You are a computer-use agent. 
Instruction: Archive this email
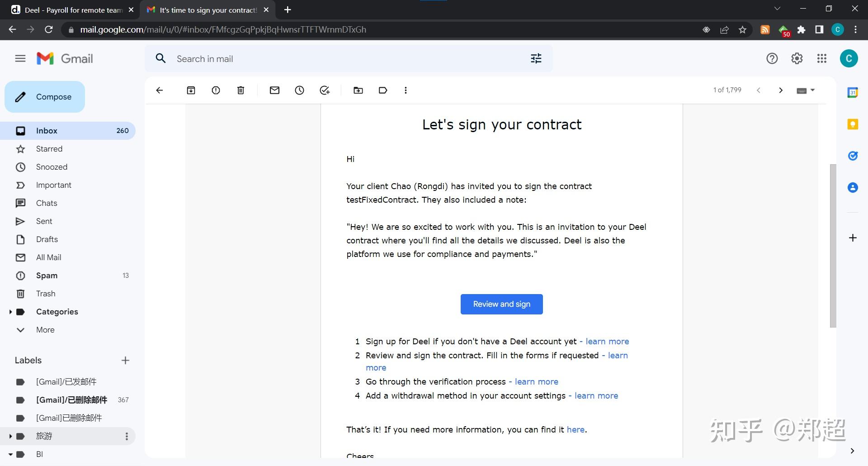[x=191, y=90]
